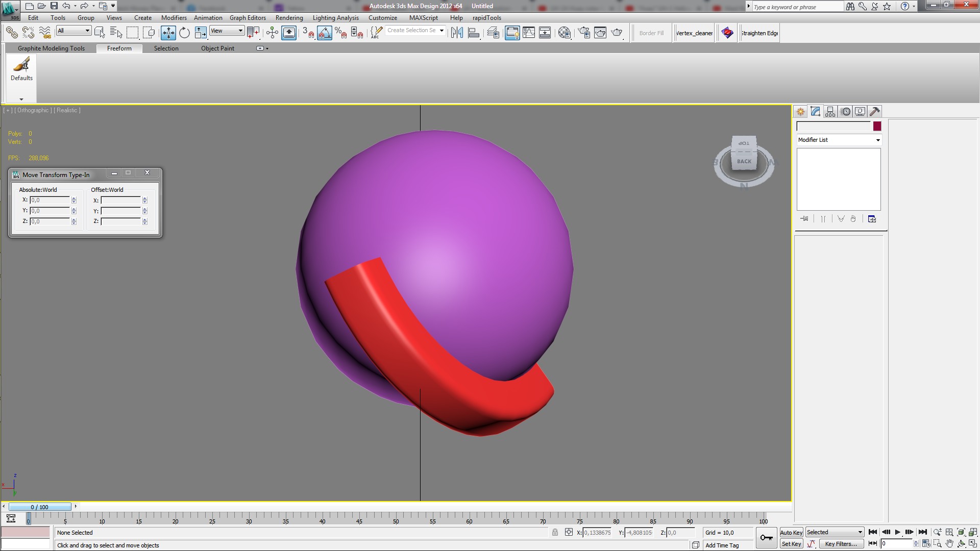Expand the Modifier List dropdown
980x551 pixels.
coord(878,140)
